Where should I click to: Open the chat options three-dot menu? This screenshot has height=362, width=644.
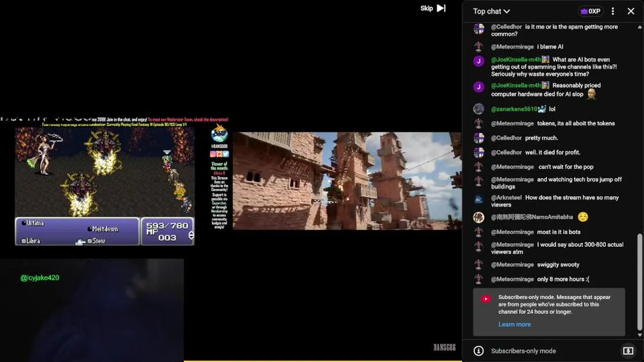[613, 11]
